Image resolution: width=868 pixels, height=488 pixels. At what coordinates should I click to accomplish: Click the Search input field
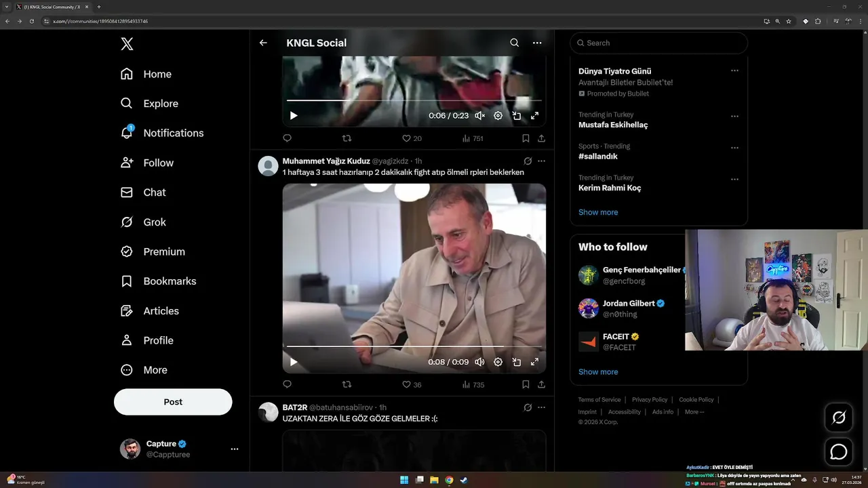point(658,43)
